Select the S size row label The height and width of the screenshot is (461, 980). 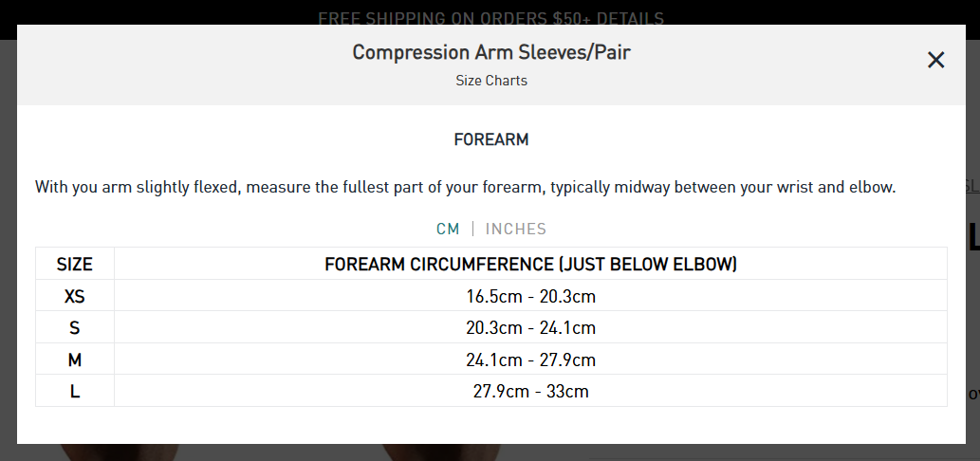pos(74,327)
